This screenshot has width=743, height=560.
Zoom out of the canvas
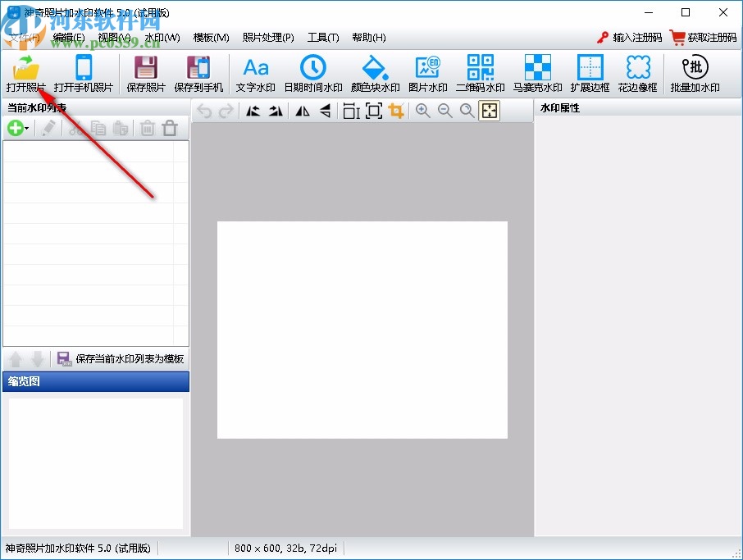point(445,111)
